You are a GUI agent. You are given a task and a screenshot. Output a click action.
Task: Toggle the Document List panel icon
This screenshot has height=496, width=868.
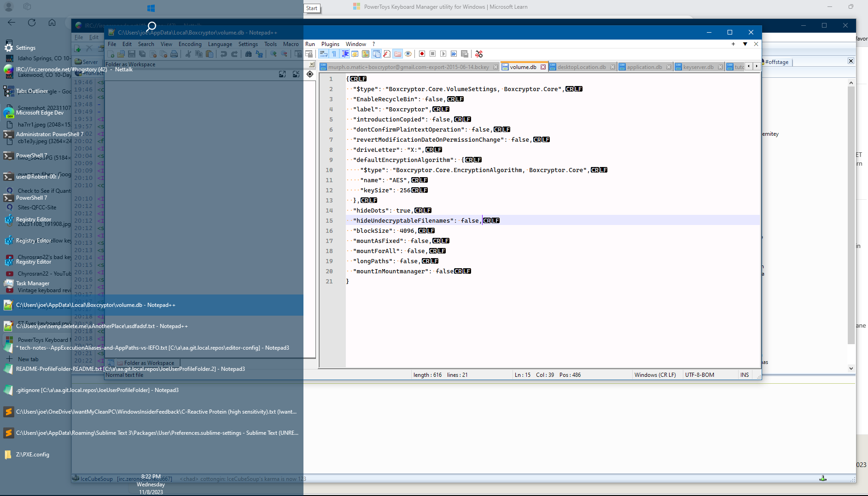[376, 54]
